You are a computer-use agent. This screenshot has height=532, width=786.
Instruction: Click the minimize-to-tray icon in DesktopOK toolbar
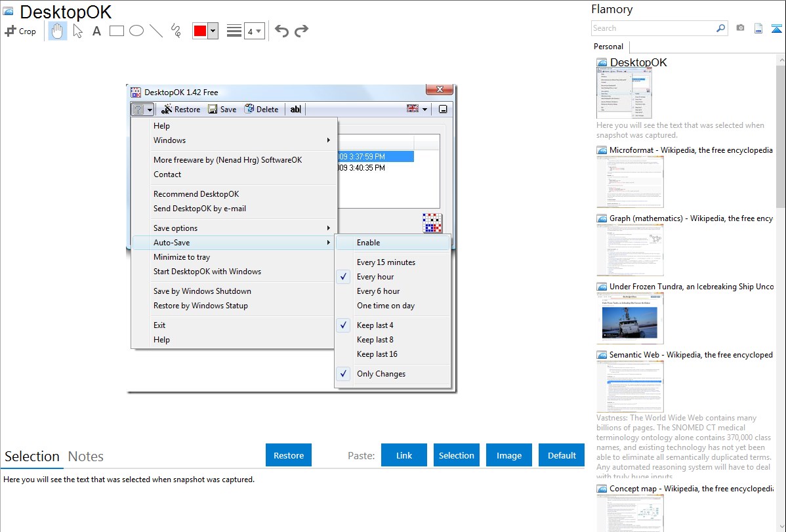click(443, 110)
